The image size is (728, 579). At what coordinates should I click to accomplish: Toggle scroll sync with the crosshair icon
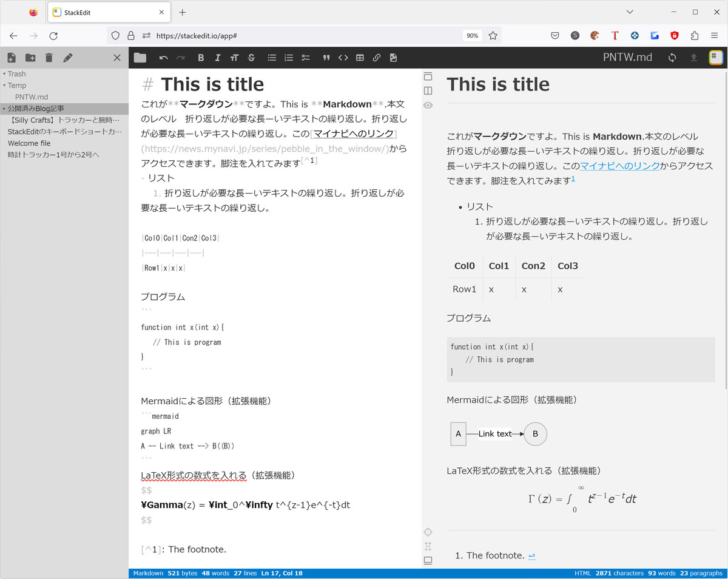pos(428,532)
